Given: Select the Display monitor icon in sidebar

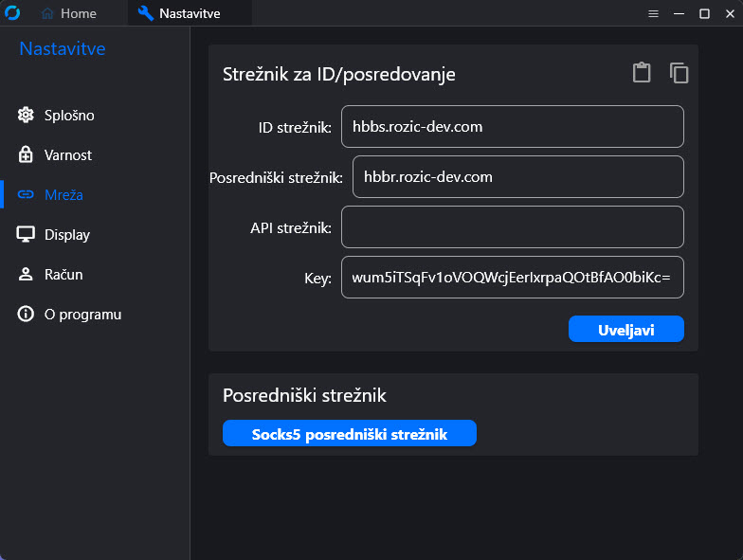Looking at the screenshot, I should [x=26, y=235].
